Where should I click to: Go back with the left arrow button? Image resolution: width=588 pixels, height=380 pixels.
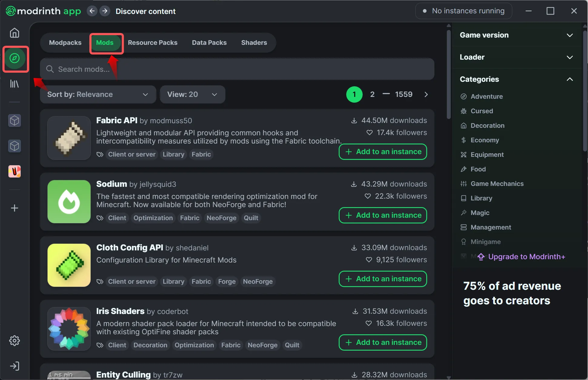point(92,11)
